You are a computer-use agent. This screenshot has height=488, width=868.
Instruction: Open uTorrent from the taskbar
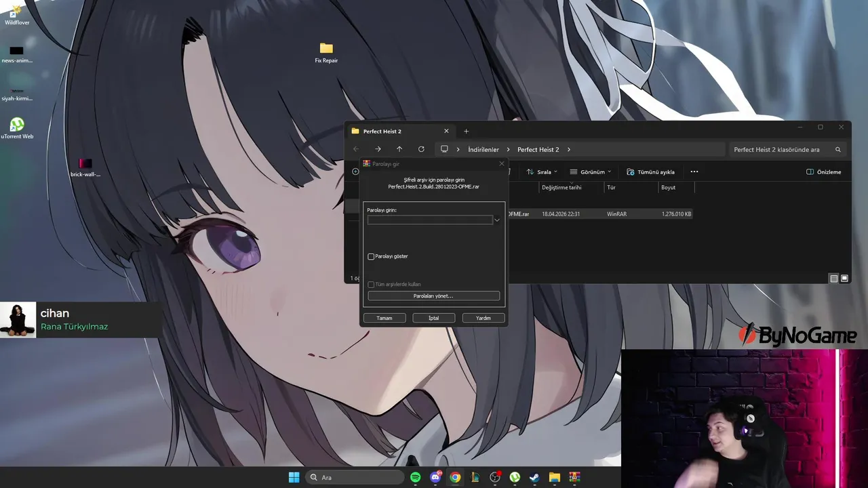[x=515, y=477]
